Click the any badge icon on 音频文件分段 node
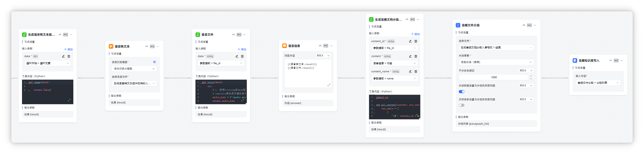The width and height of the screenshot is (644, 154). click(529, 25)
